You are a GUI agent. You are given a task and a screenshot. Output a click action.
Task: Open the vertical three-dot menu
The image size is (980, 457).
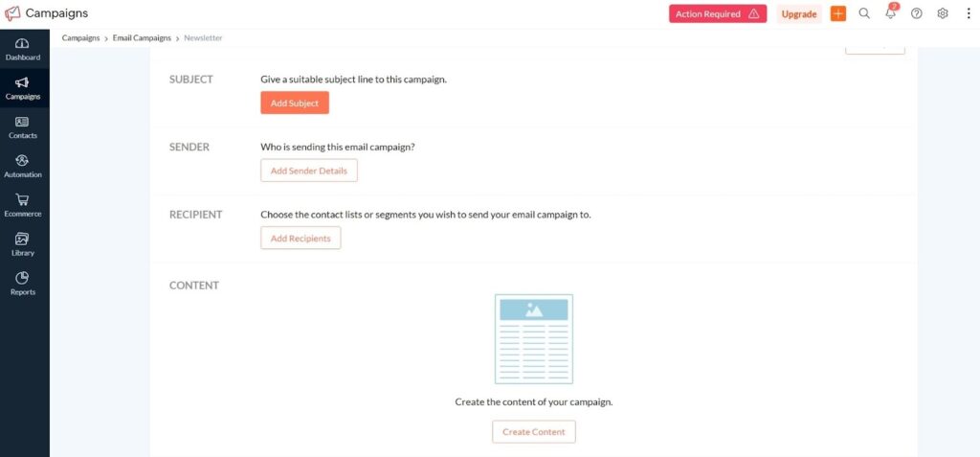tap(968, 13)
